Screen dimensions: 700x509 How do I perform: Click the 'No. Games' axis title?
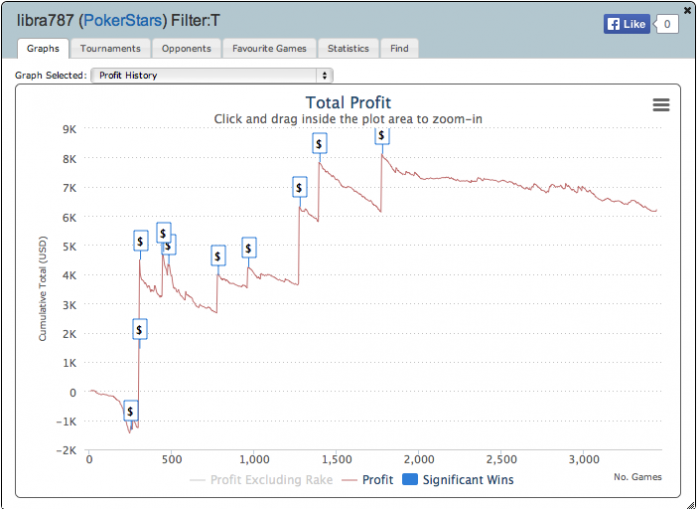click(638, 477)
